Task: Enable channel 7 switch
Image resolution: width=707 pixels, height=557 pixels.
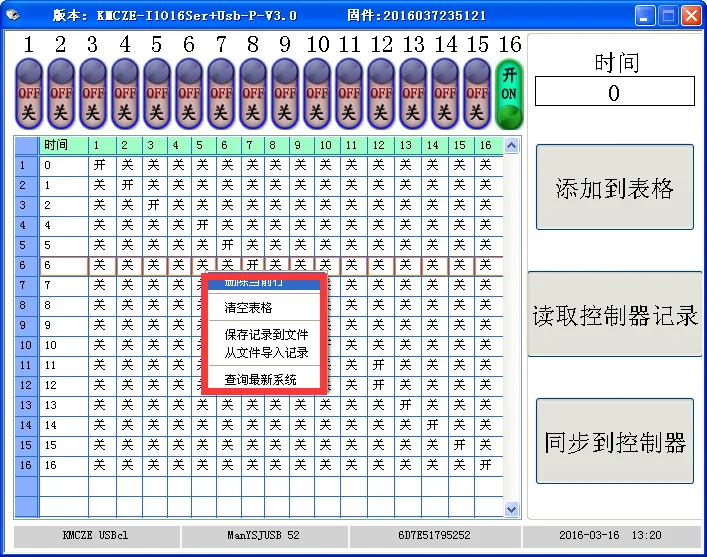Action: point(221,94)
